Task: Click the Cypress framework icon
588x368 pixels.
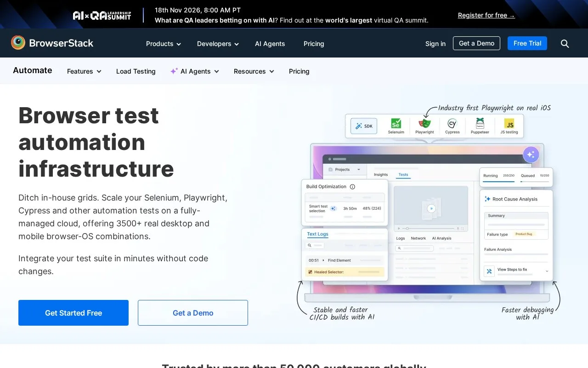Action: [x=452, y=123]
